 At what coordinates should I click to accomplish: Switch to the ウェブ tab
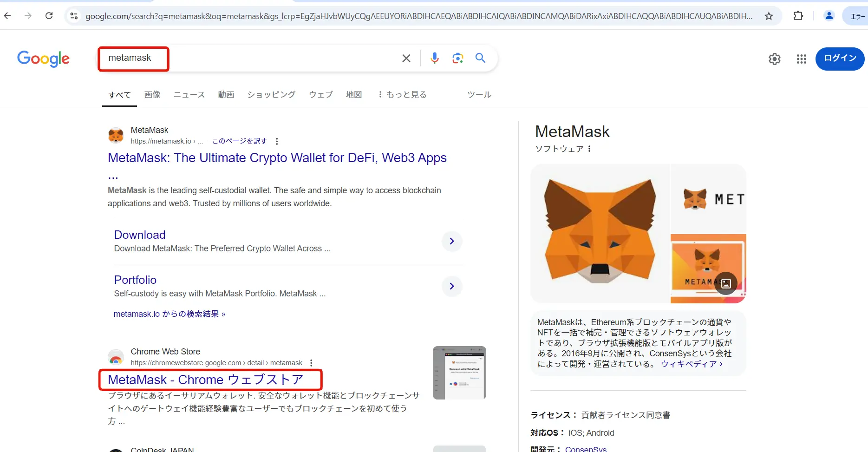coord(321,95)
